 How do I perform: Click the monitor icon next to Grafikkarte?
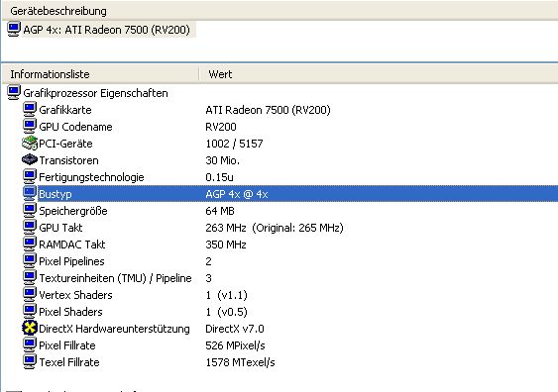coord(30,109)
